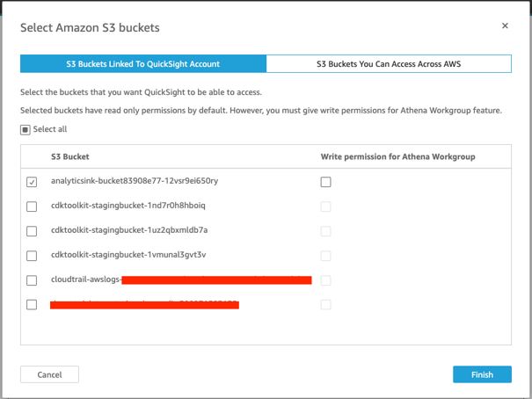The image size is (532, 399).
Task: Click the Finish button
Action: tap(482, 374)
